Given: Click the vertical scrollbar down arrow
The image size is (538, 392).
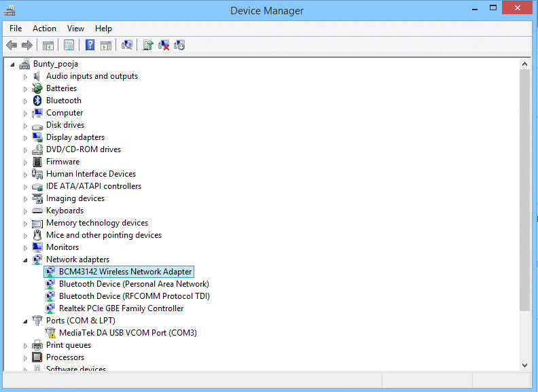Looking at the screenshot, I should 524,365.
